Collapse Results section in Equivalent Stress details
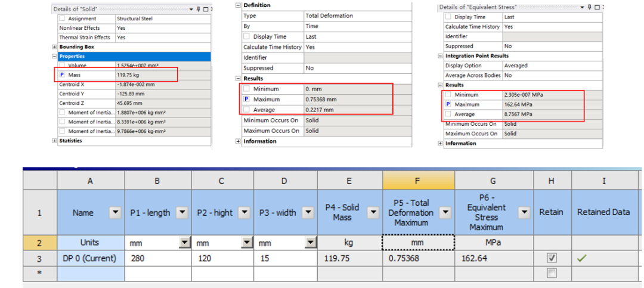The image size is (644, 288). tap(440, 85)
